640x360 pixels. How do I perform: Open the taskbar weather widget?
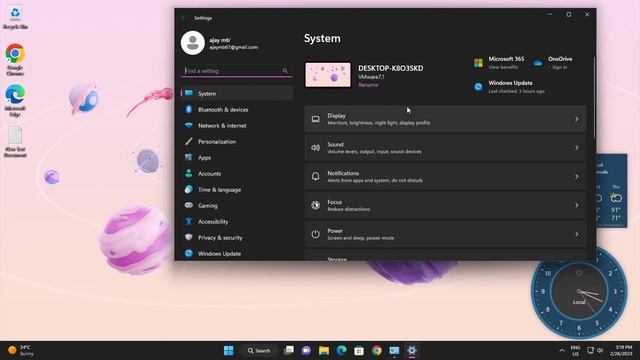pos(21,350)
